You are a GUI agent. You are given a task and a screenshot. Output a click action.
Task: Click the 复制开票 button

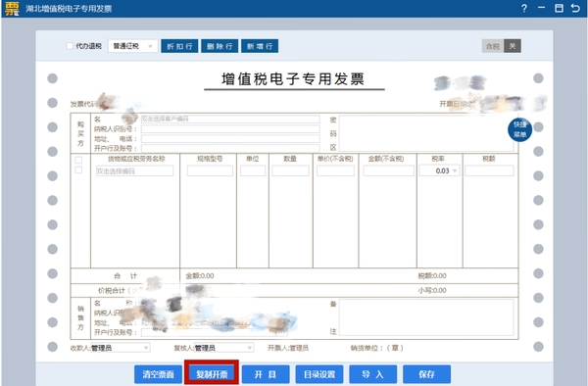[x=212, y=374]
